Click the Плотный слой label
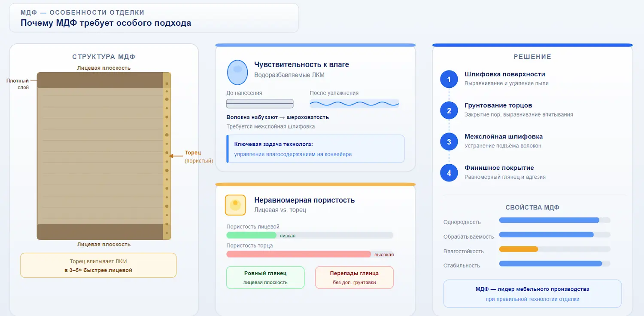 point(18,84)
